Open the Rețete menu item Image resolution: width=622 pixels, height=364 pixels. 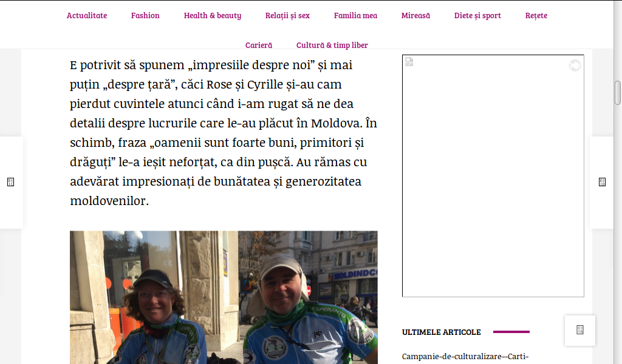pos(536,15)
